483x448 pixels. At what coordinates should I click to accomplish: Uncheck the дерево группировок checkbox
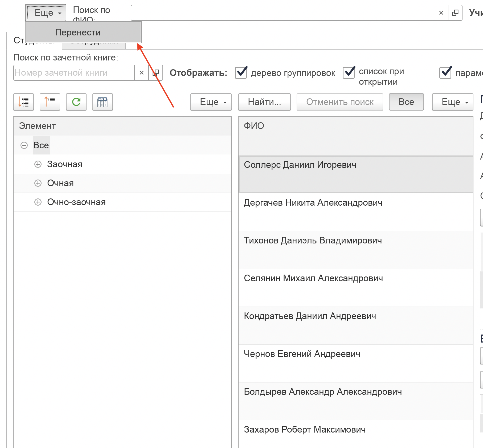pos(241,73)
